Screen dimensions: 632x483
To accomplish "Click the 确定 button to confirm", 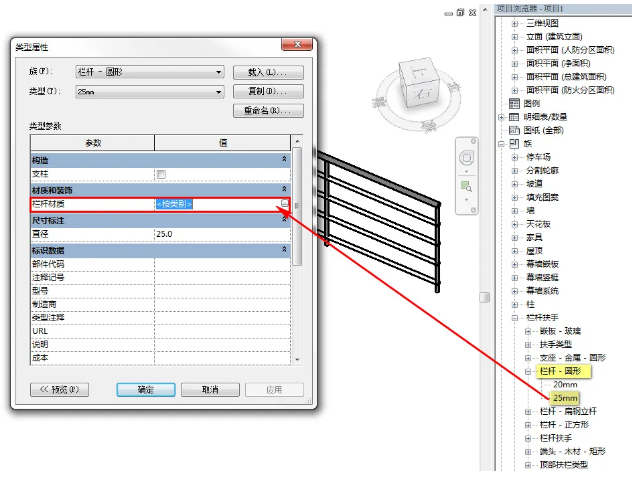I will pos(146,390).
